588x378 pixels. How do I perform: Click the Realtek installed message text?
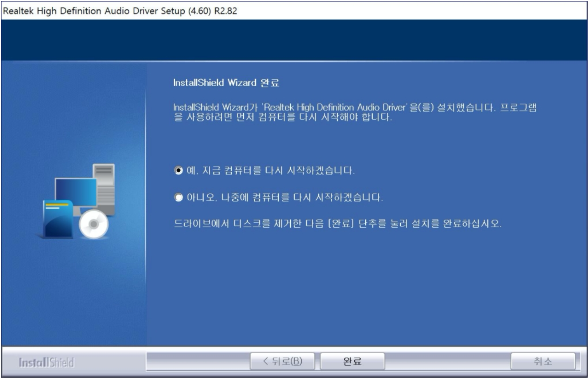pos(355,112)
